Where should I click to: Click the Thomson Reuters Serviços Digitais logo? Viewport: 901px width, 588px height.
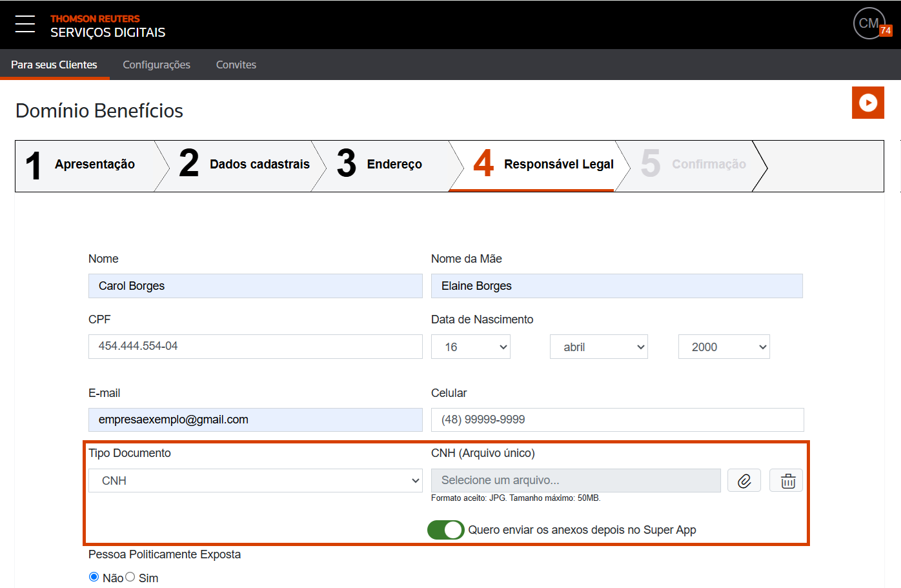[x=108, y=26]
